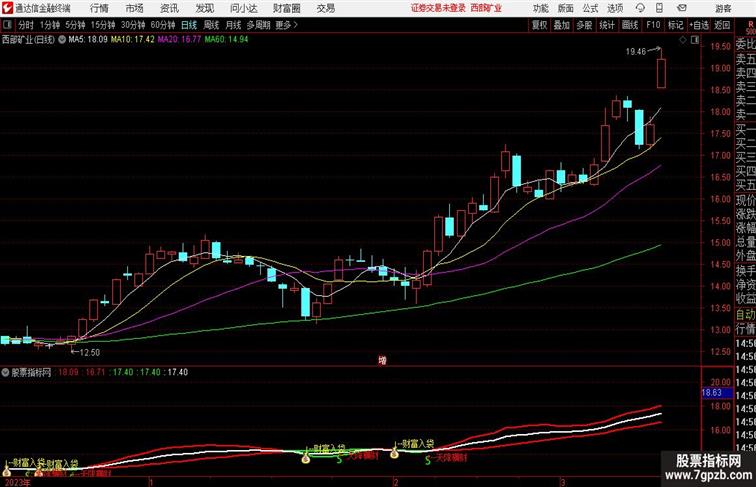The width and height of the screenshot is (756, 487).
Task: Switch to the 周线 weekly tab
Action: [x=211, y=25]
